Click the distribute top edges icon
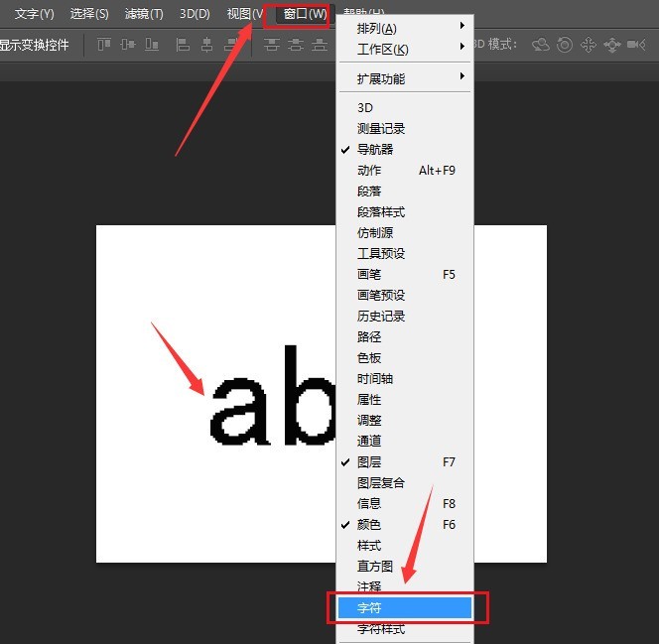 [x=272, y=44]
